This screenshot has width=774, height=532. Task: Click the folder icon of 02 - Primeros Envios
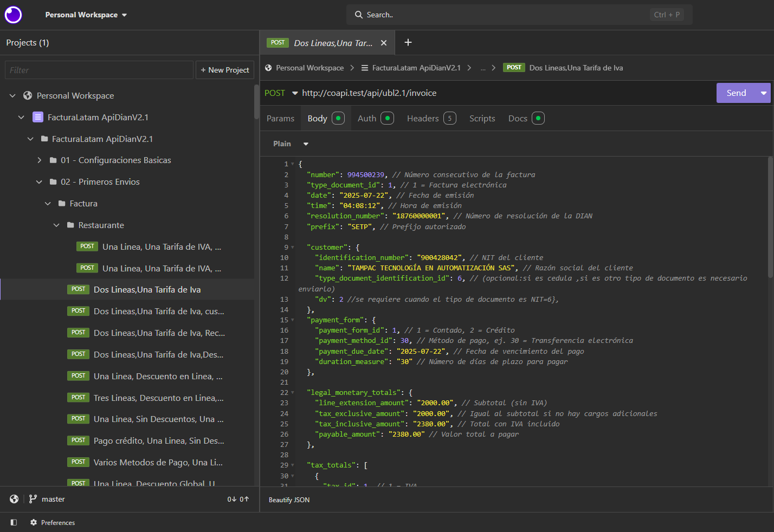53,182
